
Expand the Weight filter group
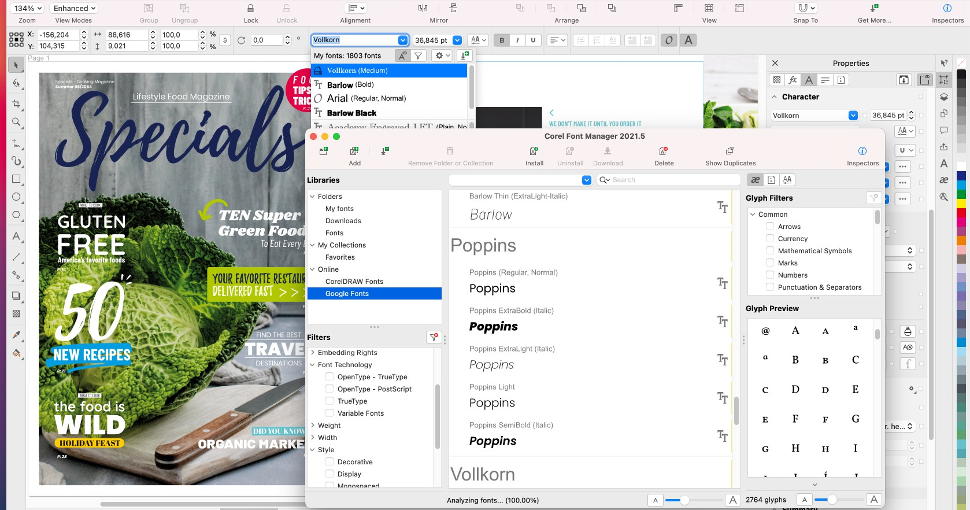[x=312, y=425]
